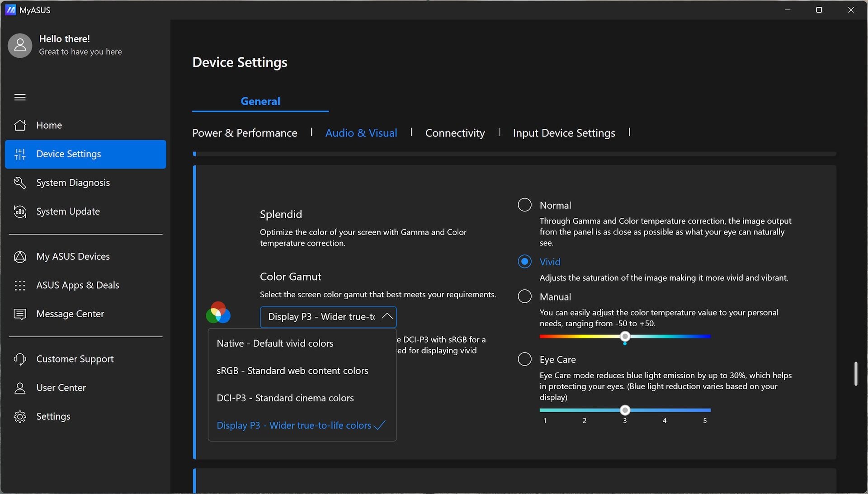Click the MyASUS logo in title bar

[x=10, y=10]
